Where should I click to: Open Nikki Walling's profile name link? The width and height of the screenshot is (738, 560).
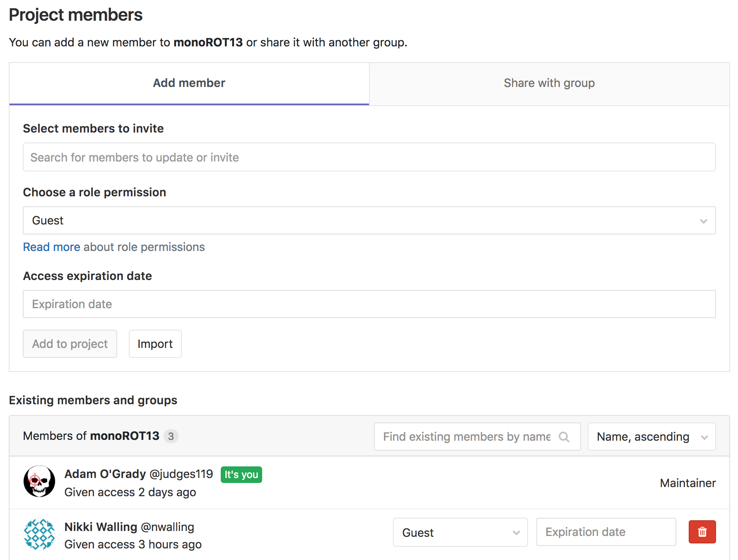coord(101,527)
